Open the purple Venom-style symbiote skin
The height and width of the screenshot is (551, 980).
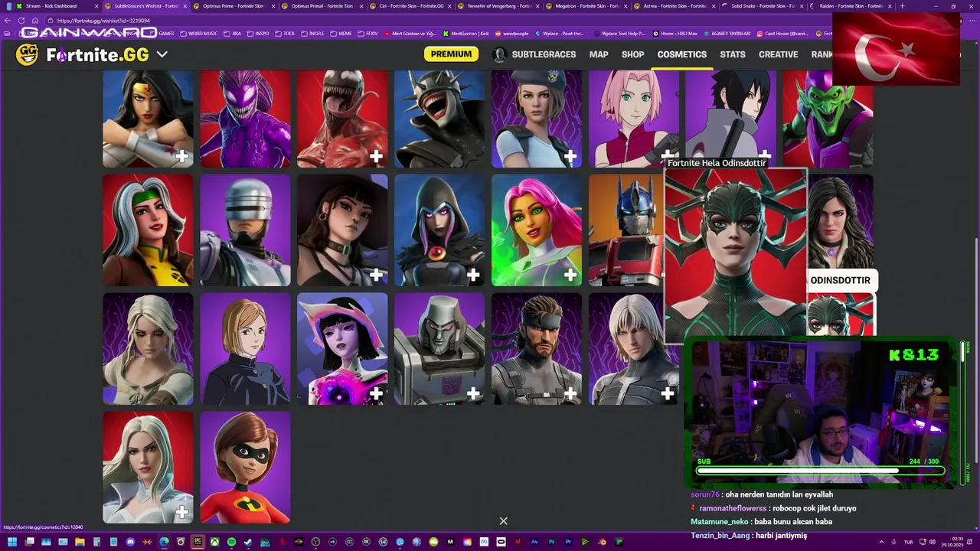tap(245, 119)
